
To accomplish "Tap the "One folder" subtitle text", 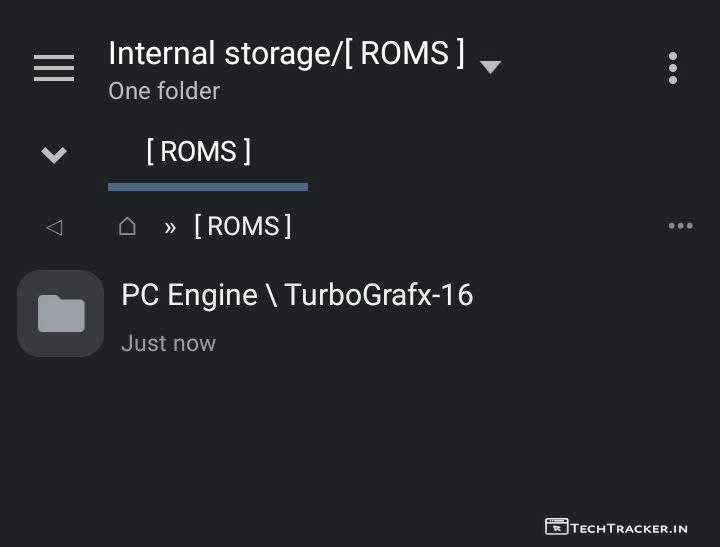I will pyautogui.click(x=164, y=91).
